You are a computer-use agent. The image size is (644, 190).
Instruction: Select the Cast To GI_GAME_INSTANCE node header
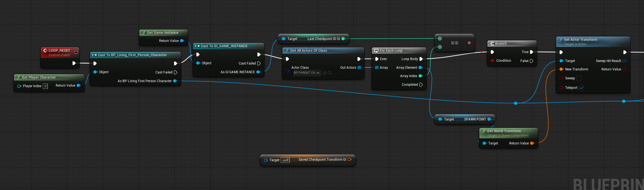228,46
